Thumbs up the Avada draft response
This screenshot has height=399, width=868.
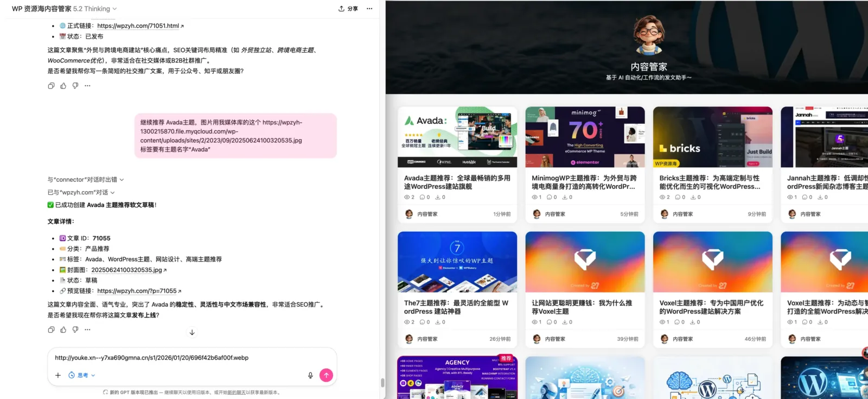[63, 330]
